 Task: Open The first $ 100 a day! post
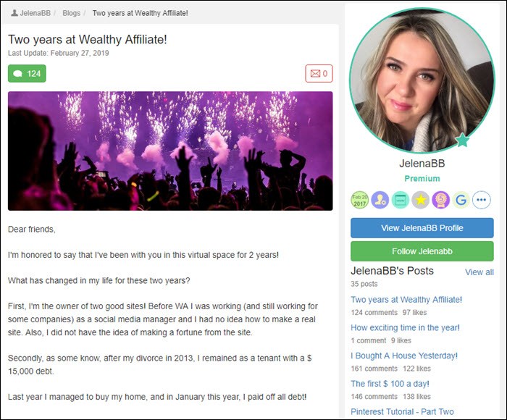click(x=390, y=384)
